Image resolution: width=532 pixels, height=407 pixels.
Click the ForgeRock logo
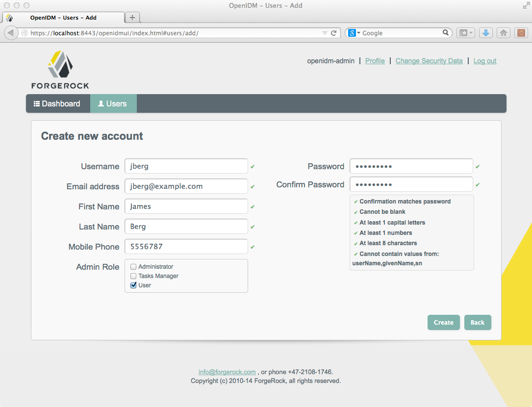60,70
